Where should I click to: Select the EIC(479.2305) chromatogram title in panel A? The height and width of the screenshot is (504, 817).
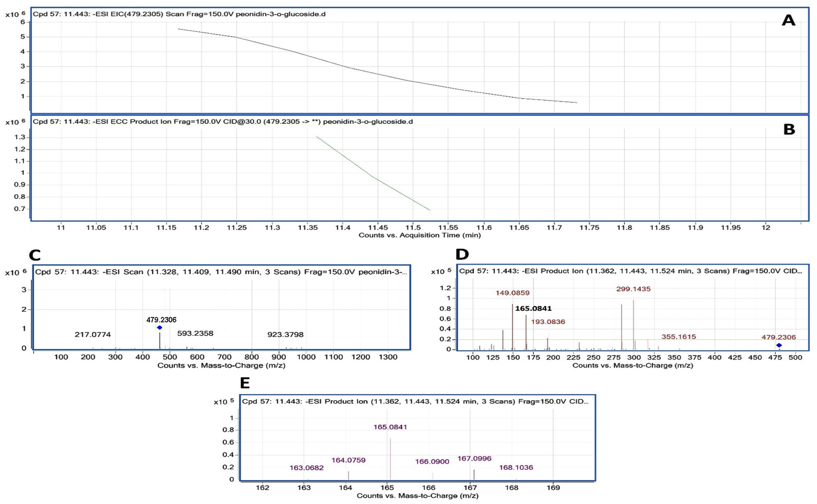pyautogui.click(x=179, y=14)
